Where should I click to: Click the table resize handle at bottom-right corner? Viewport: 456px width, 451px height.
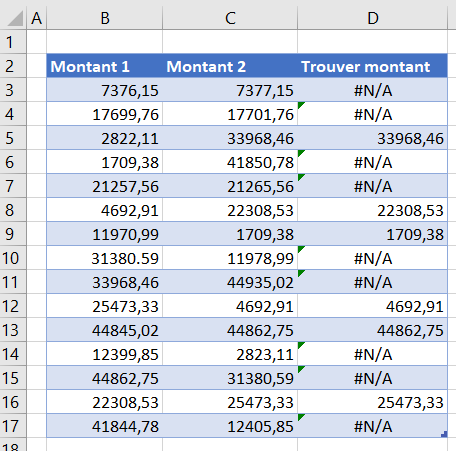444,434
